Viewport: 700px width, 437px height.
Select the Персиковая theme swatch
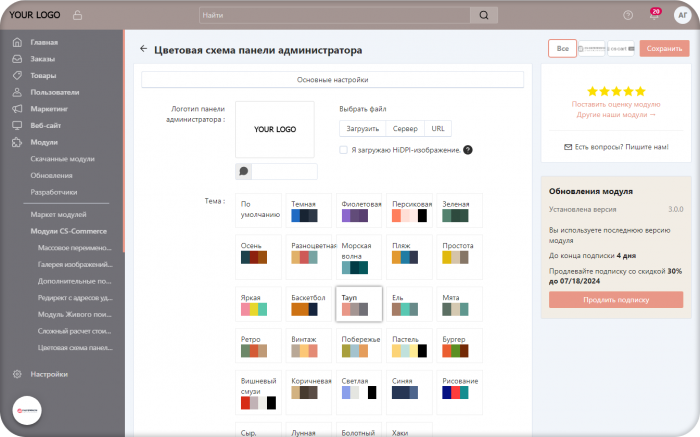409,211
